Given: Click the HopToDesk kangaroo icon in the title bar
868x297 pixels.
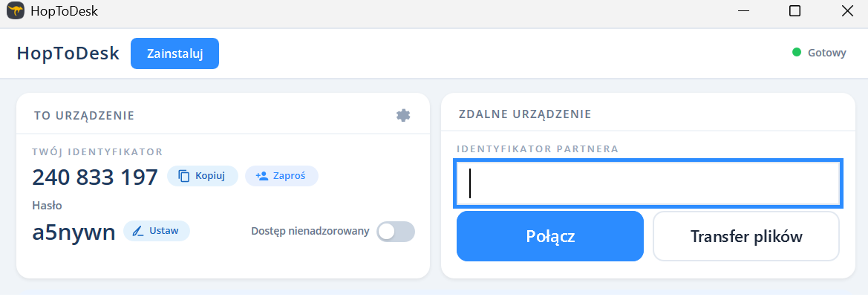Looking at the screenshot, I should pyautogui.click(x=15, y=11).
